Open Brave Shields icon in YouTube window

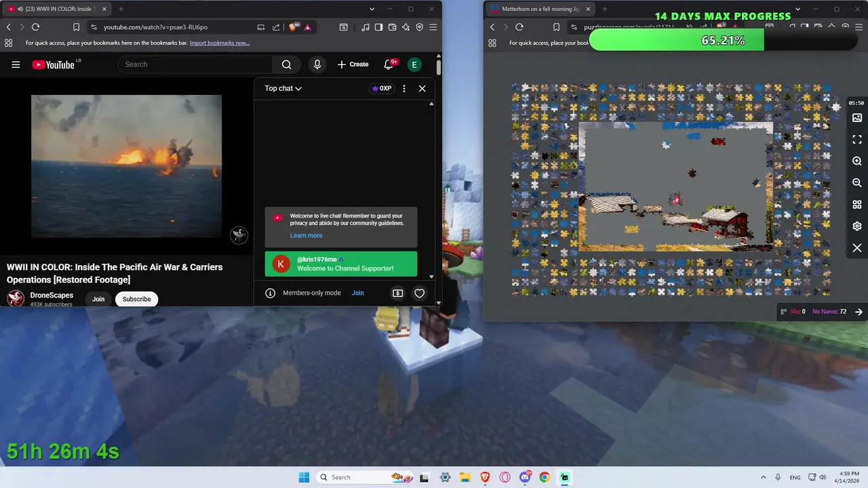point(293,27)
